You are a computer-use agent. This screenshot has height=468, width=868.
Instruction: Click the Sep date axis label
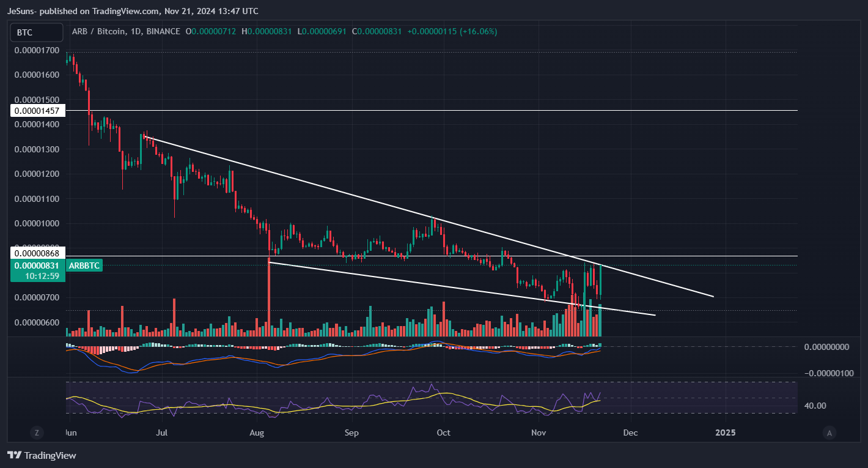[351, 433]
